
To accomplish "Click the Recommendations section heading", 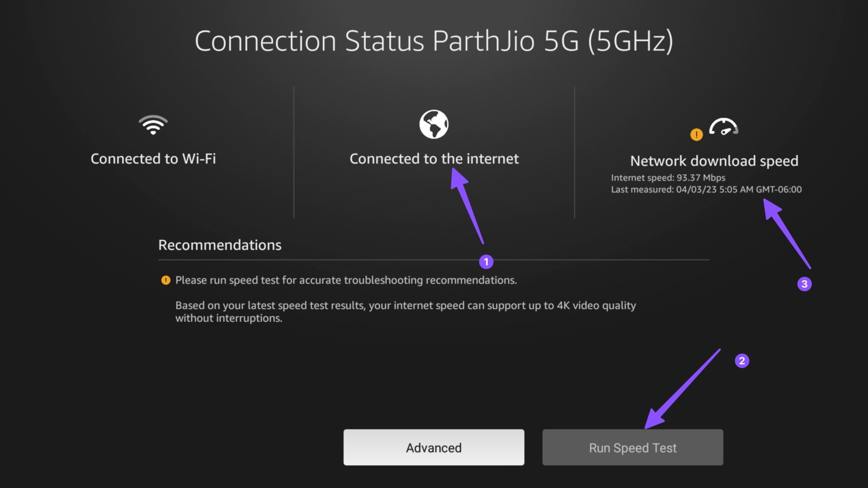I will point(220,245).
